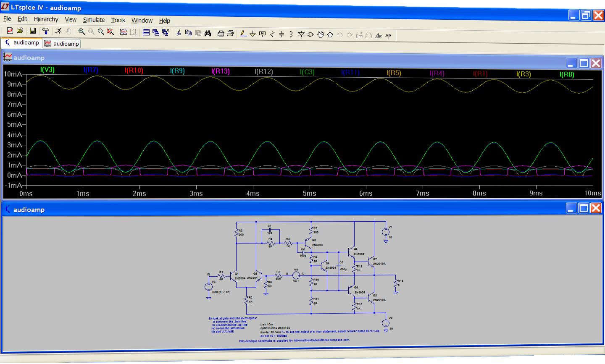Click the I(V3) trace label
The height and width of the screenshot is (364, 605).
47,70
